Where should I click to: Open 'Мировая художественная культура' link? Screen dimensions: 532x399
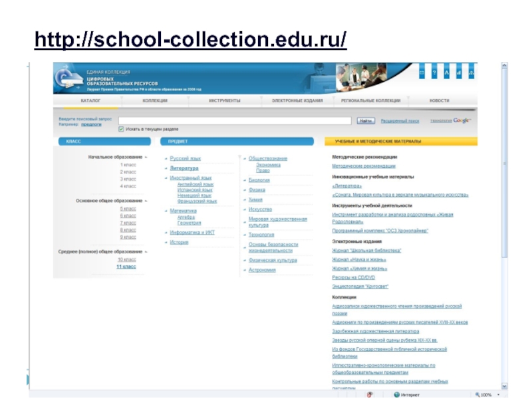[278, 222]
